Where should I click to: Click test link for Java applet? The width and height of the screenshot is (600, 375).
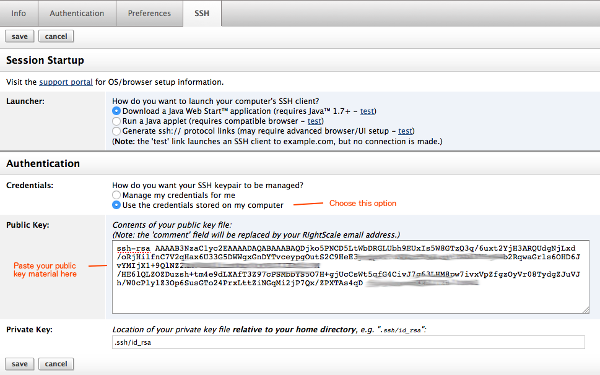tap(315, 121)
